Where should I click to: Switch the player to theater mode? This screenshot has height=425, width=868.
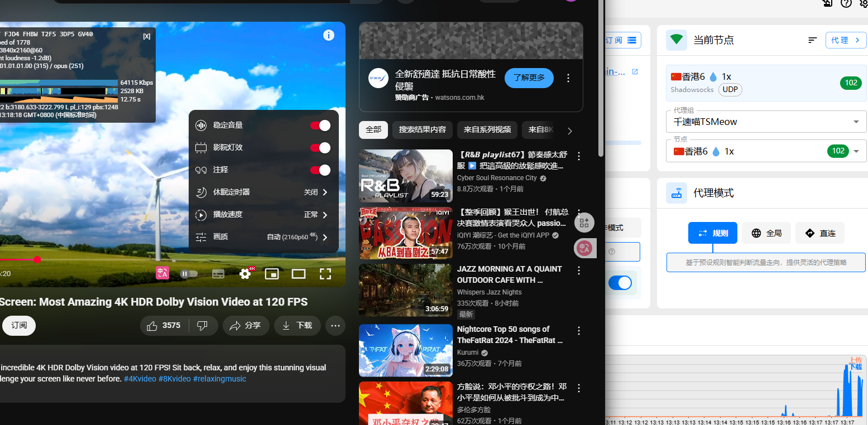click(299, 274)
